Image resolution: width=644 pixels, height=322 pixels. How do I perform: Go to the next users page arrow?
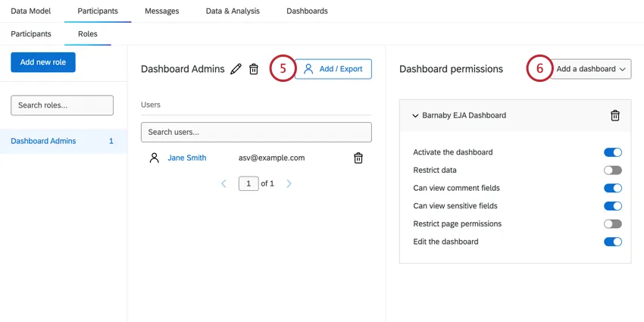coord(289,183)
